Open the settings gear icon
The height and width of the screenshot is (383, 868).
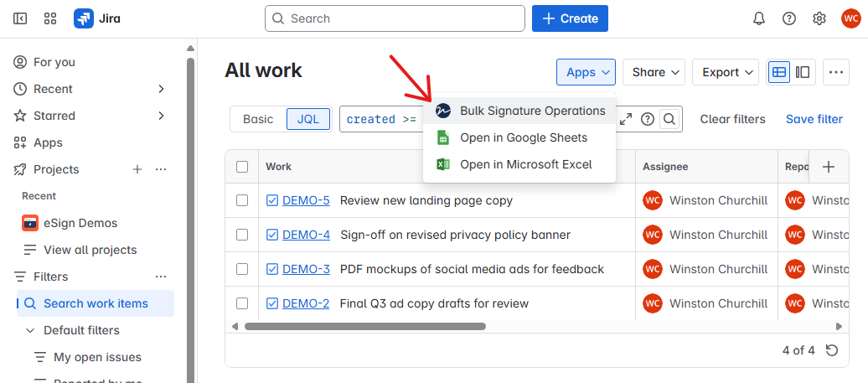(819, 18)
